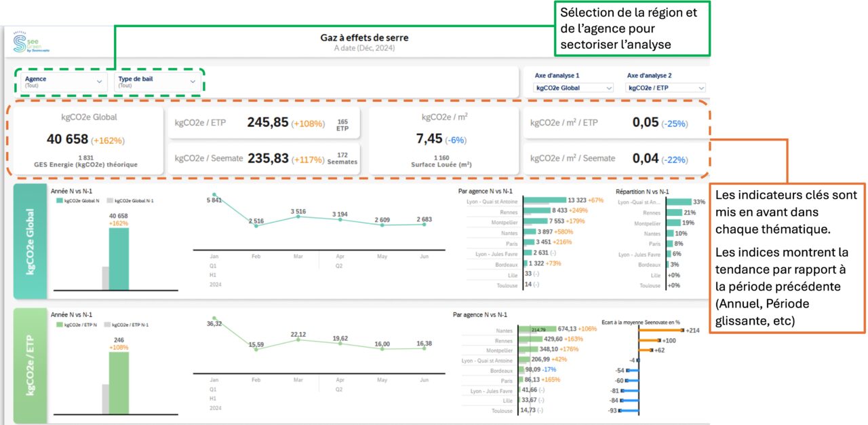Select the kgCO2e Global vertical section tab
The height and width of the screenshot is (425, 868).
click(x=31, y=240)
